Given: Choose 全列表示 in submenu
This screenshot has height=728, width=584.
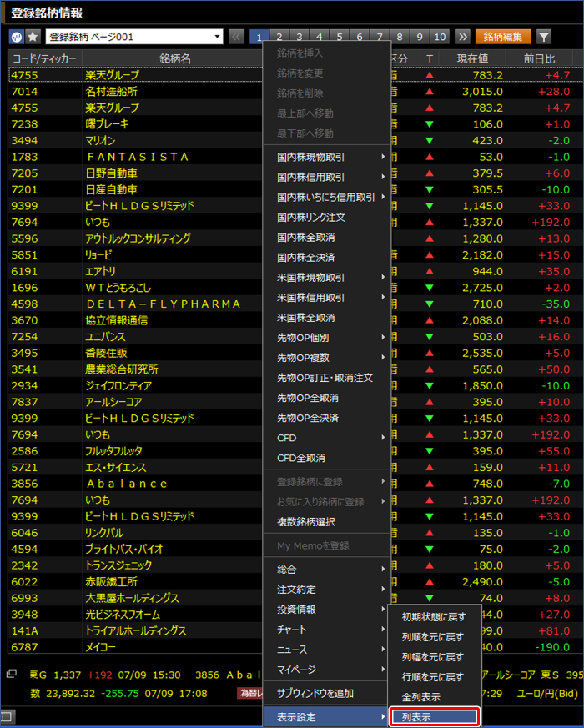Looking at the screenshot, I should click(x=435, y=697).
